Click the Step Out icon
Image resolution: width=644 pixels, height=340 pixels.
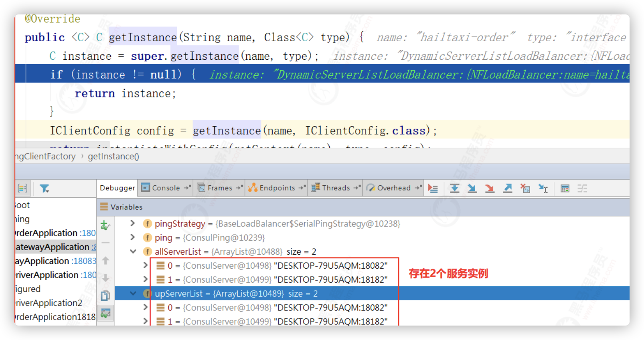tap(508, 188)
